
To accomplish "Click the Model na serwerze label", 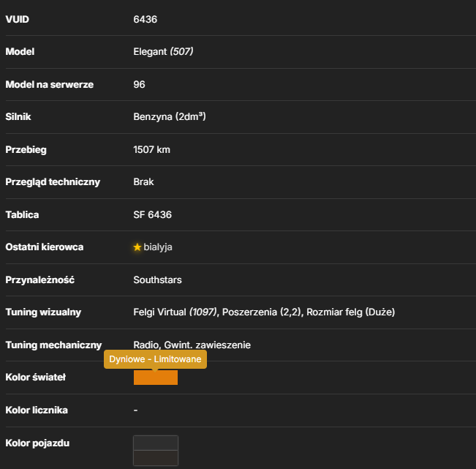I will (x=50, y=84).
